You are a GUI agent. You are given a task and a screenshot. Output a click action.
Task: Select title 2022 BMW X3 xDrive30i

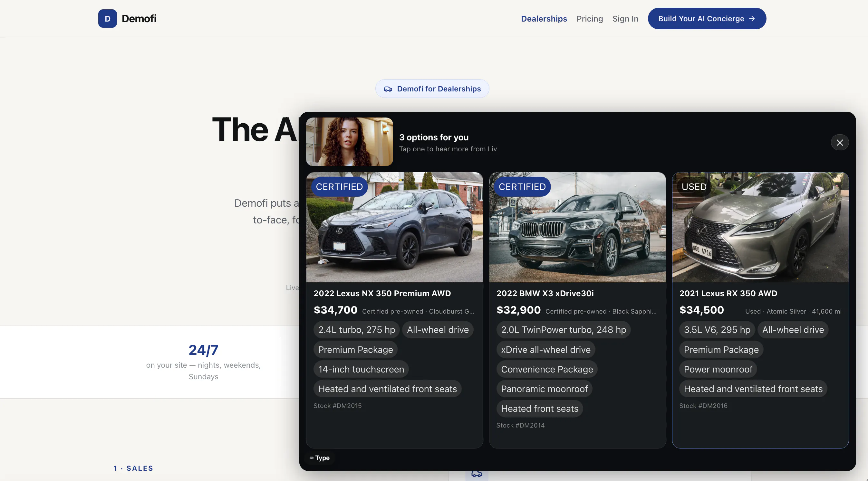pyautogui.click(x=545, y=293)
